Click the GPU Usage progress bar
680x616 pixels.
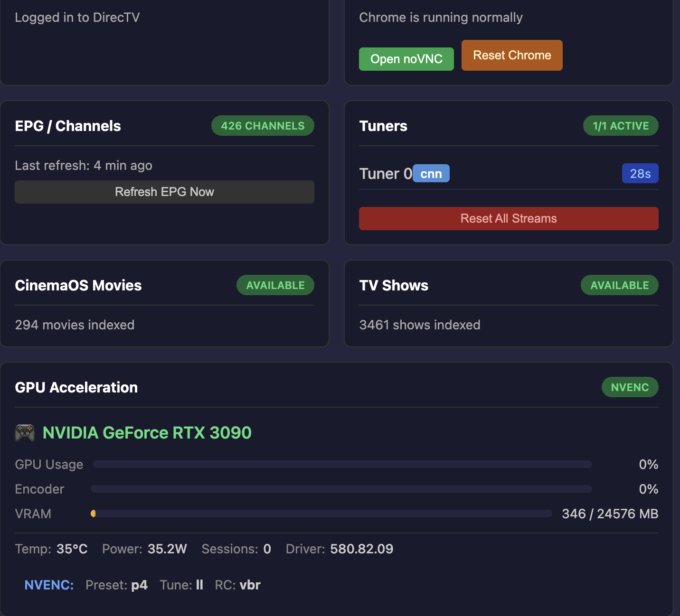click(x=342, y=465)
